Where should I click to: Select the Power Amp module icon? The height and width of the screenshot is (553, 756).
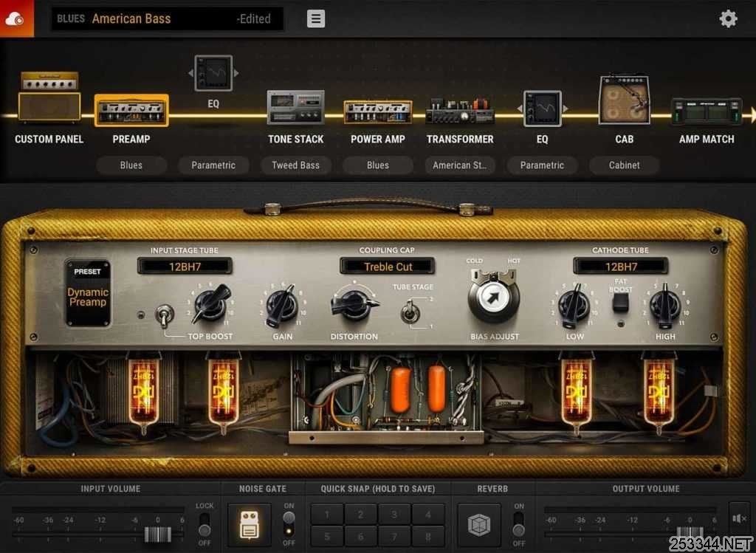click(x=377, y=111)
